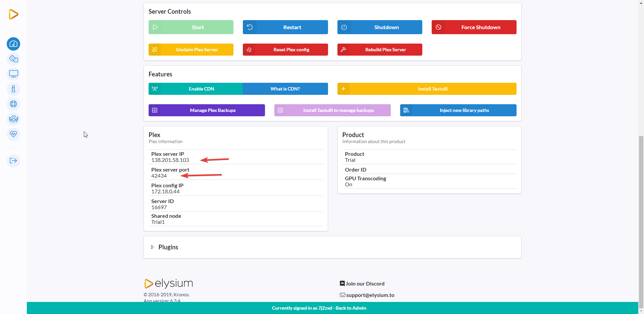Click Rebuild Plex Server button
Viewport: 644px width, 314px height.
(380, 50)
